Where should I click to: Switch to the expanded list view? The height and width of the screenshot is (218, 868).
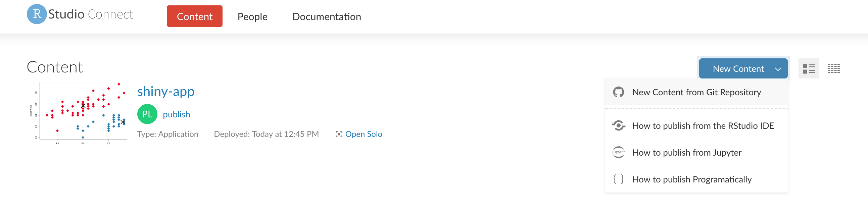point(808,69)
